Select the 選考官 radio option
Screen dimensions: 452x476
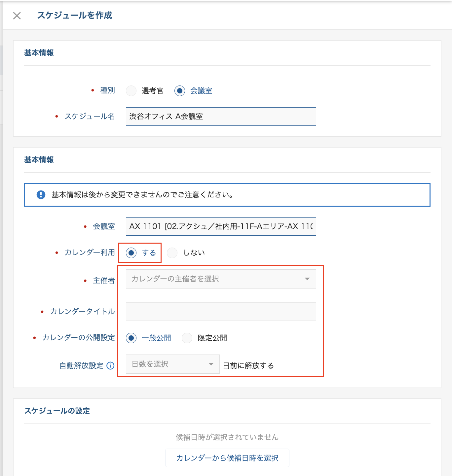(x=131, y=91)
